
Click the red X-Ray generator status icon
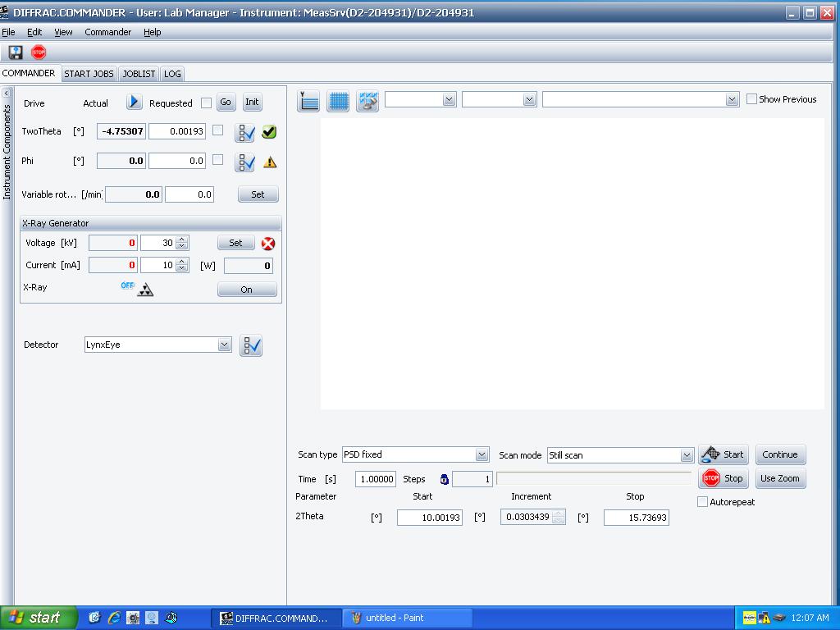coord(268,242)
